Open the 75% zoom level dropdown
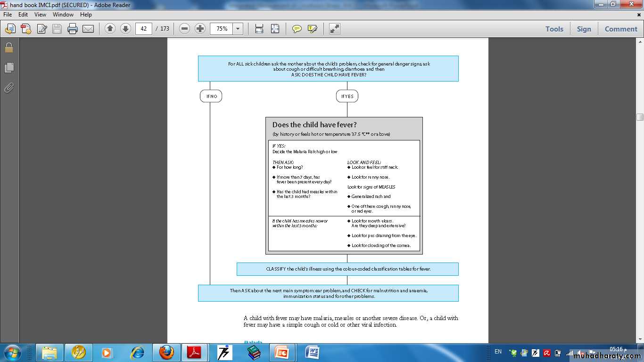Screen dimensions: 644x362 pyautogui.click(x=238, y=29)
